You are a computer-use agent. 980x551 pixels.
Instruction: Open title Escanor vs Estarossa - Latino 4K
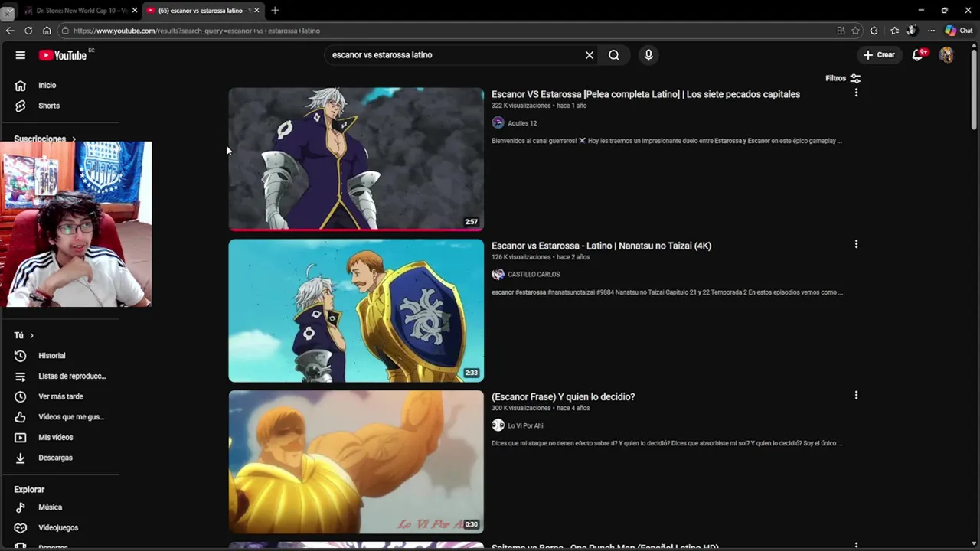(601, 246)
